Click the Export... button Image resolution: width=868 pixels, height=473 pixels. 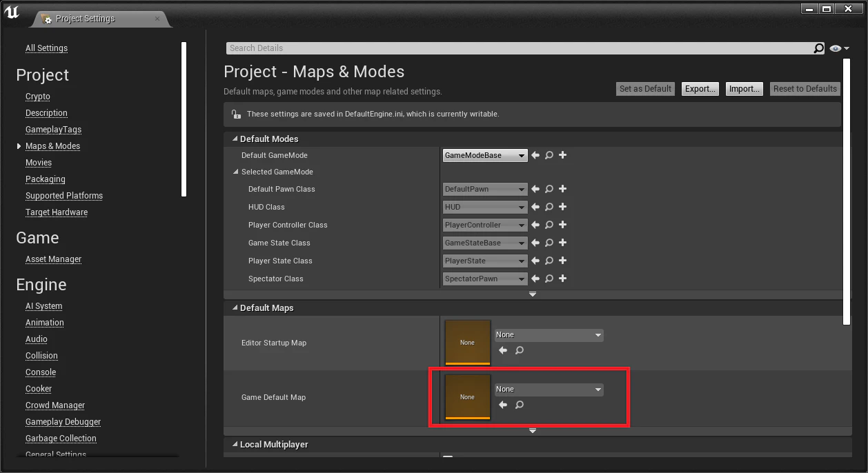(700, 89)
